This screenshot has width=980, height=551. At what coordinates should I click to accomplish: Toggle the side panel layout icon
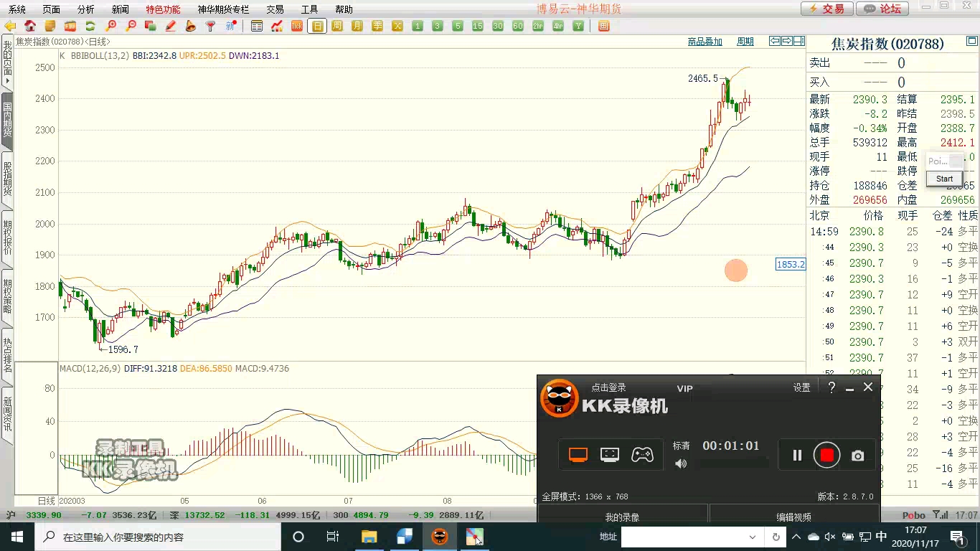[799, 41]
